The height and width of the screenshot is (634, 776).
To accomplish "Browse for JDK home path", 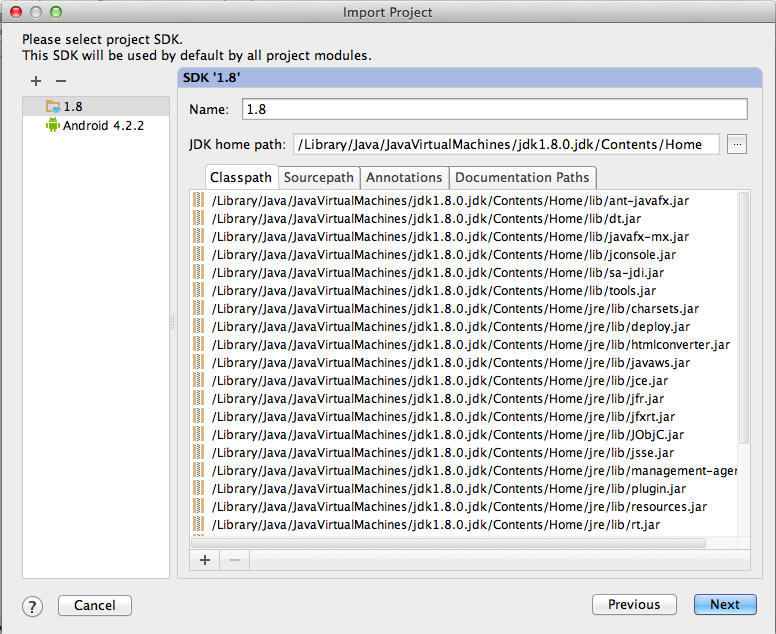I will (x=737, y=145).
